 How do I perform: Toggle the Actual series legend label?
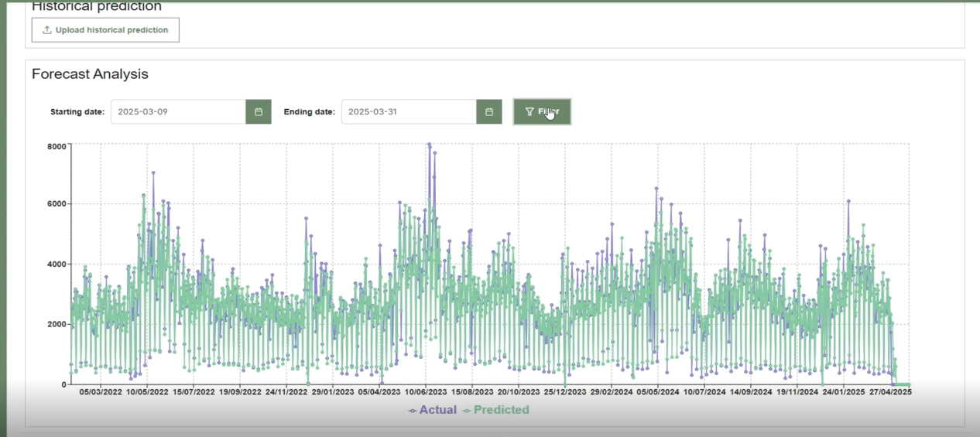(x=437, y=410)
